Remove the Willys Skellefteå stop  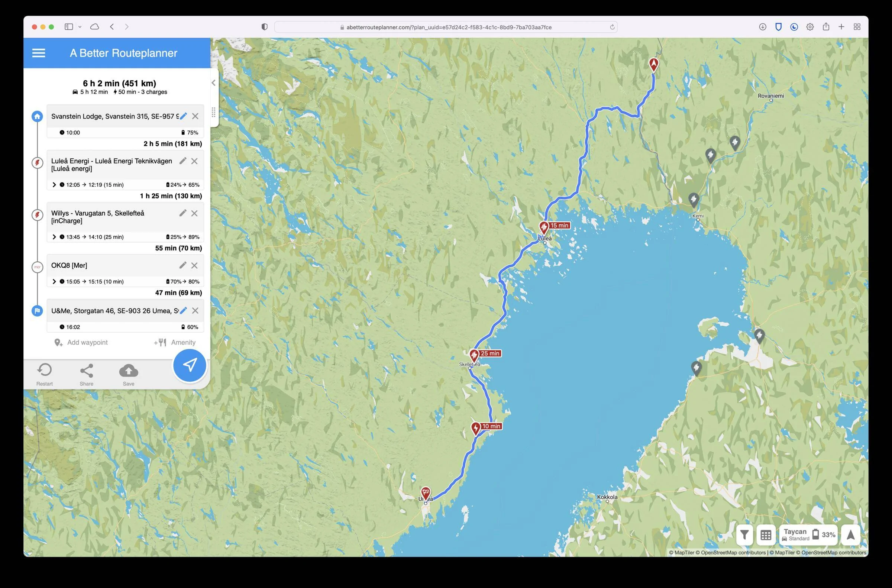[x=194, y=213]
